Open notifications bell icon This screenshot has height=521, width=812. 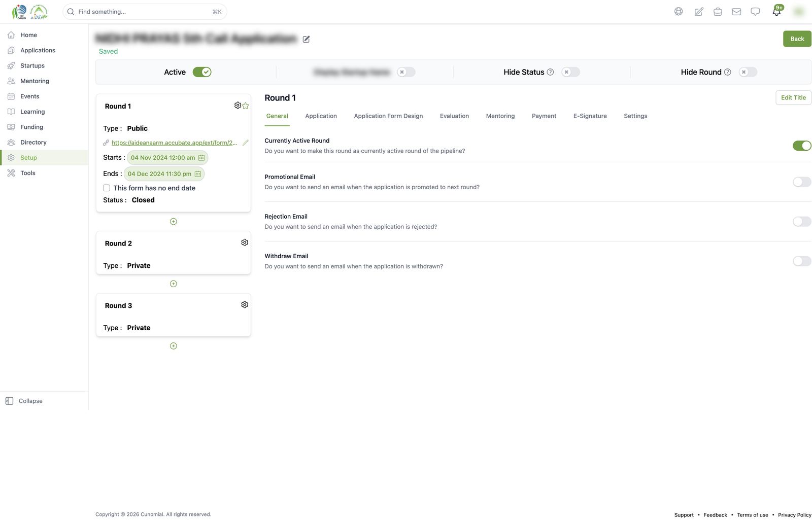(776, 12)
